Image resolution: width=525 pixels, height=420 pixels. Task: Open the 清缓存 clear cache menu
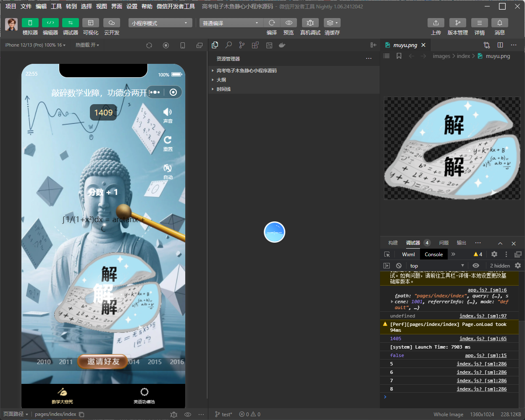pyautogui.click(x=332, y=23)
